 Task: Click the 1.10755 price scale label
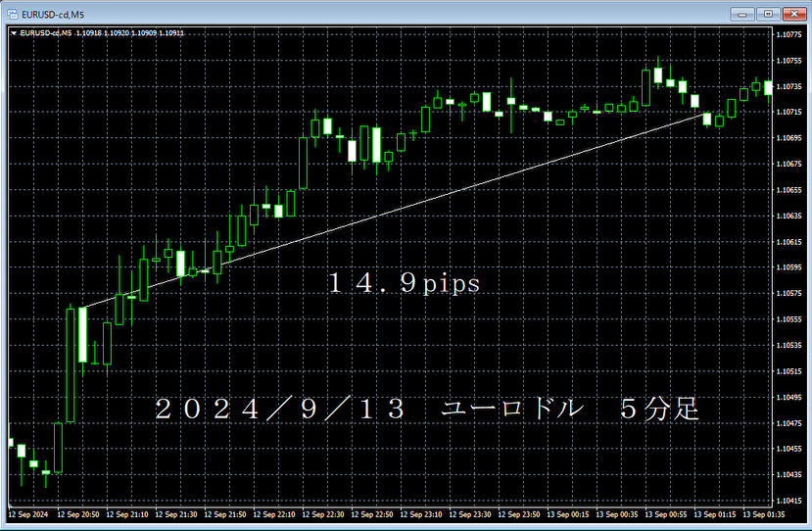(x=789, y=61)
